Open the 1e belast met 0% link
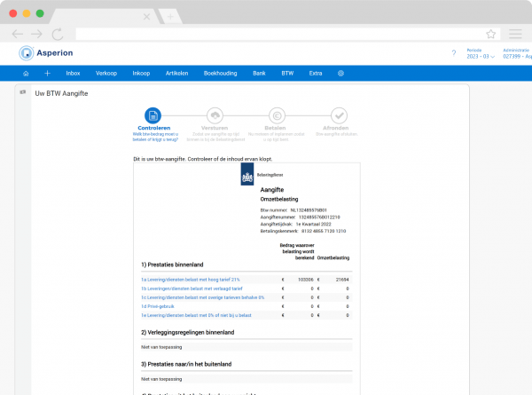 [196, 315]
